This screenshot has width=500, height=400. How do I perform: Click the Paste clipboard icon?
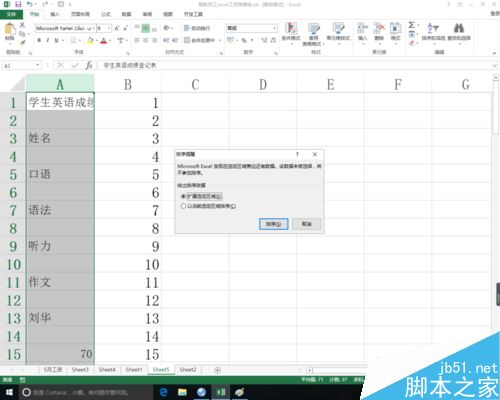tap(9, 29)
